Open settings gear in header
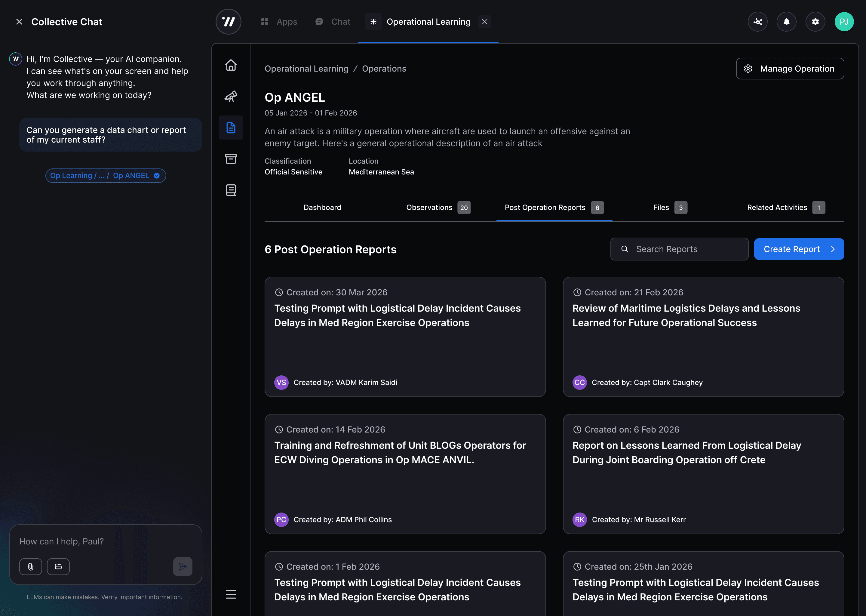Image resolution: width=866 pixels, height=616 pixels. click(x=815, y=22)
